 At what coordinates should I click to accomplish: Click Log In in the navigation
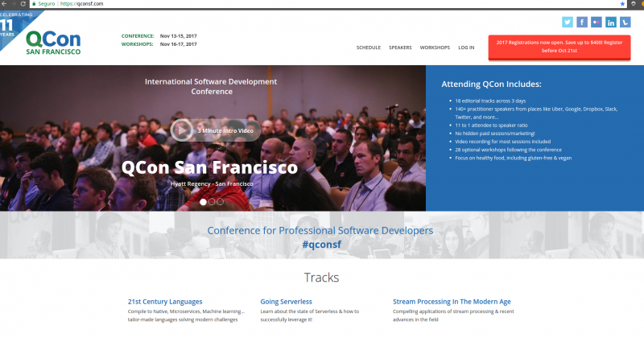click(x=466, y=47)
